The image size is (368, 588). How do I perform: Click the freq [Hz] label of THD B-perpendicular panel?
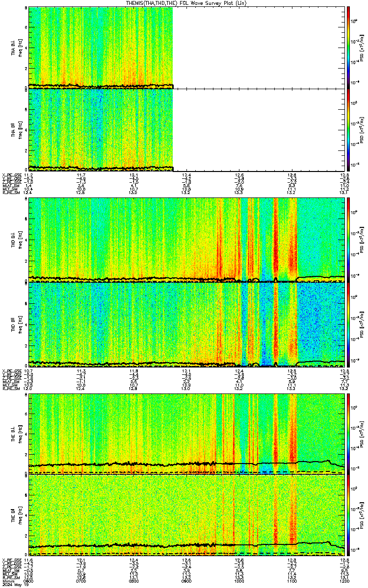pos(21,240)
